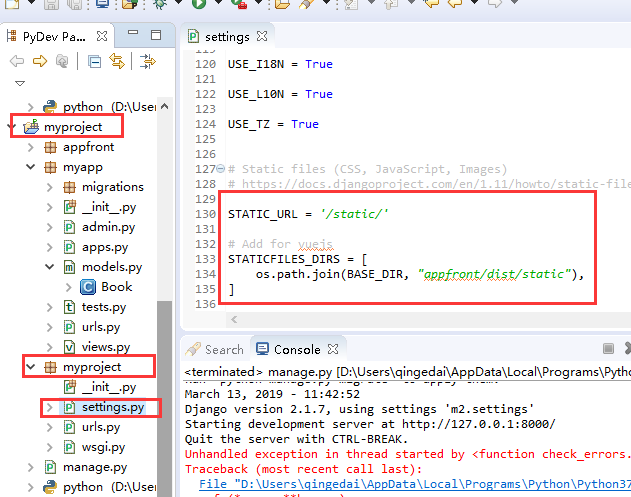Toggle Link with Editor in the package explorer
This screenshot has height=497, width=631.
117,61
